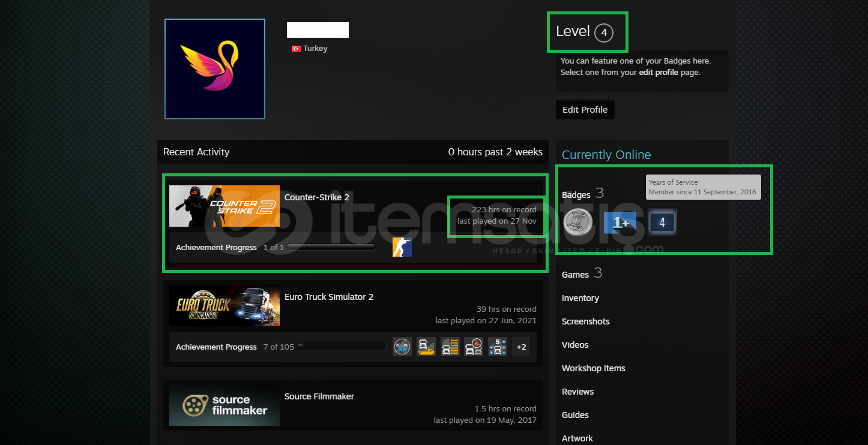Click 'last played on 19 May, 2017' text
868x445 pixels.
click(x=485, y=420)
